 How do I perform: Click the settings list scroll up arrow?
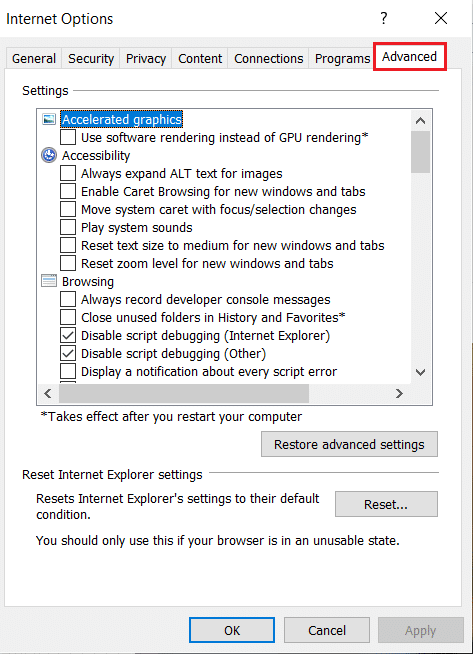pos(420,121)
